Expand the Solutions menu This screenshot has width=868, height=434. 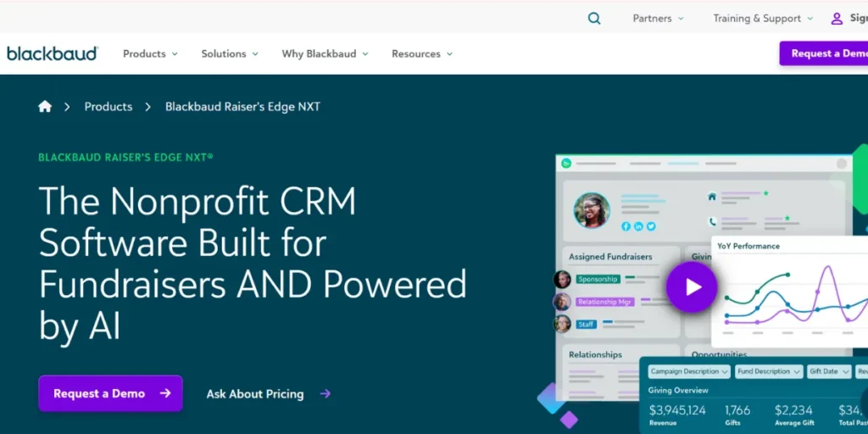point(230,53)
